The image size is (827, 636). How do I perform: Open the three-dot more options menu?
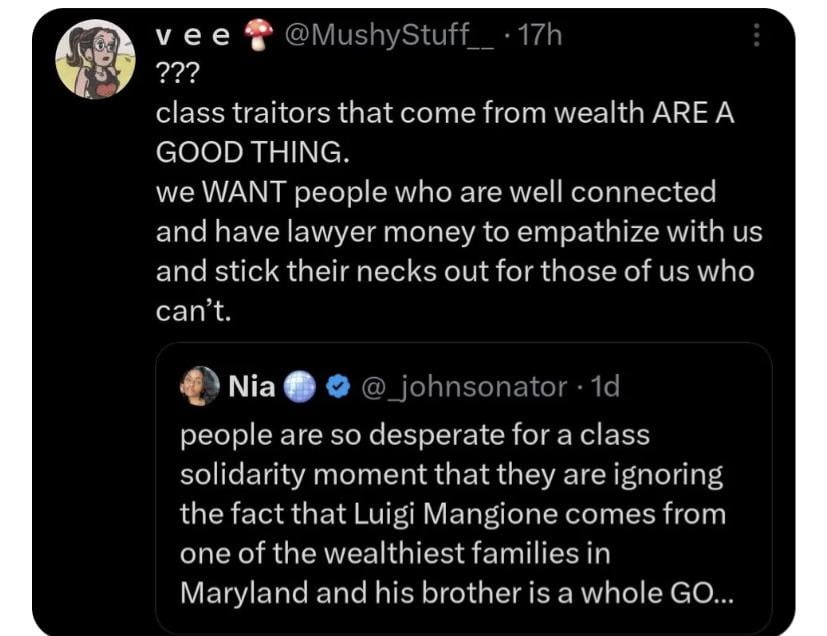(x=755, y=37)
